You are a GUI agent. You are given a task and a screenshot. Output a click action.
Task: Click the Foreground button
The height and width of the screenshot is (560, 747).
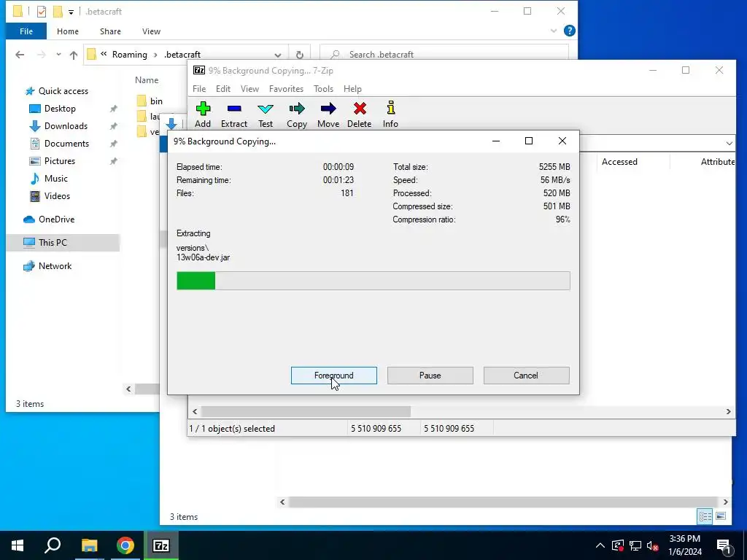pyautogui.click(x=334, y=376)
